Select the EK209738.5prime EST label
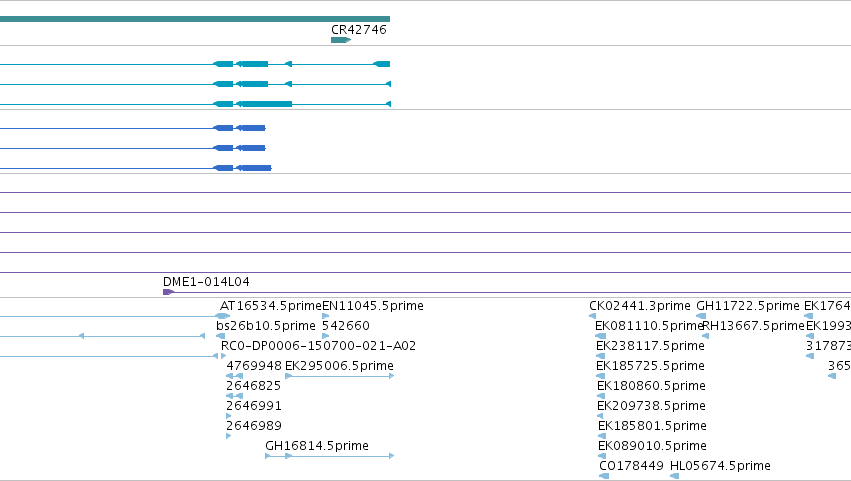Viewport: 851px width, 481px height. pyautogui.click(x=651, y=406)
